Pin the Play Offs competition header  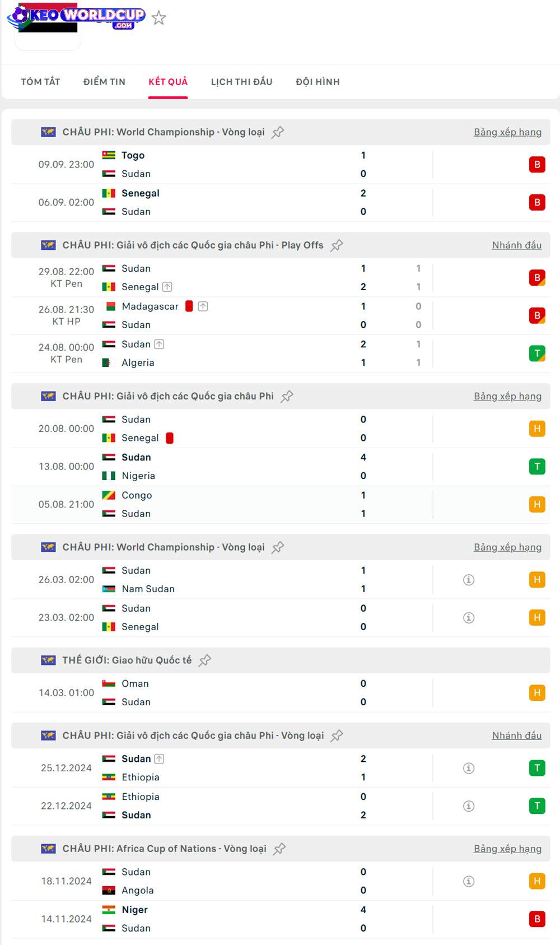(337, 245)
